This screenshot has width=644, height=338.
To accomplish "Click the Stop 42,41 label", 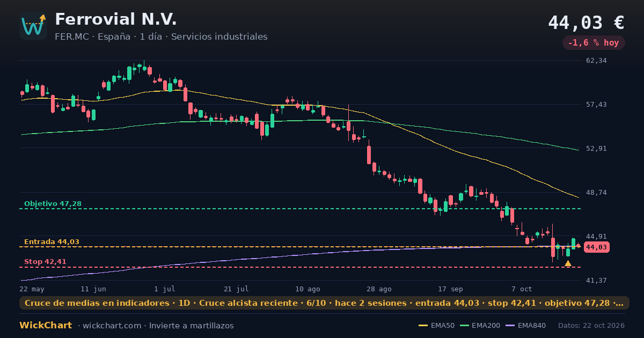I will pos(45,262).
